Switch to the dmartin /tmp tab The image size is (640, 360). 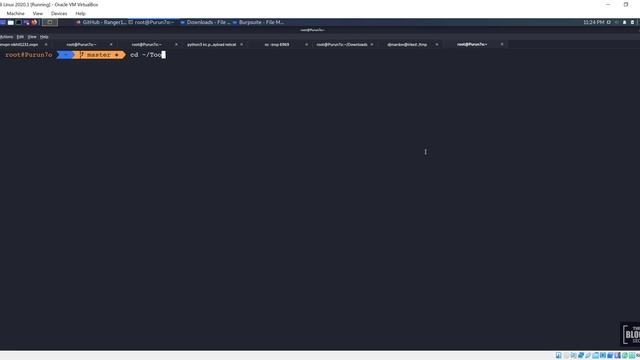(x=407, y=44)
